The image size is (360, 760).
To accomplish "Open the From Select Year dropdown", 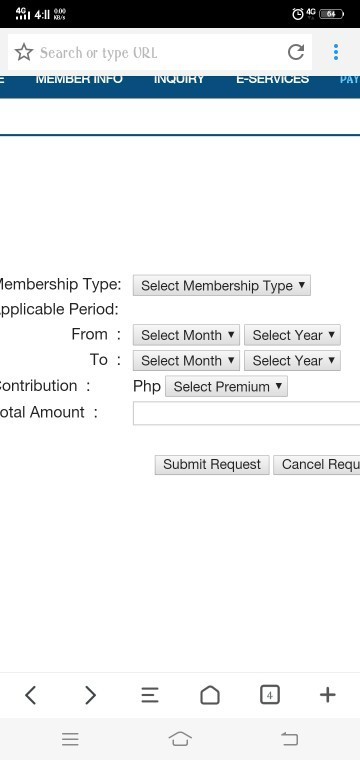I will tap(293, 335).
